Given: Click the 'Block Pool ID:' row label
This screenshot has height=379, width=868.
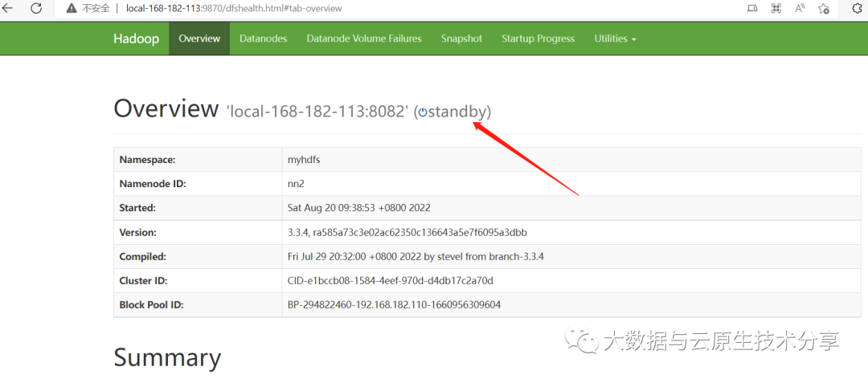Looking at the screenshot, I should point(152,305).
